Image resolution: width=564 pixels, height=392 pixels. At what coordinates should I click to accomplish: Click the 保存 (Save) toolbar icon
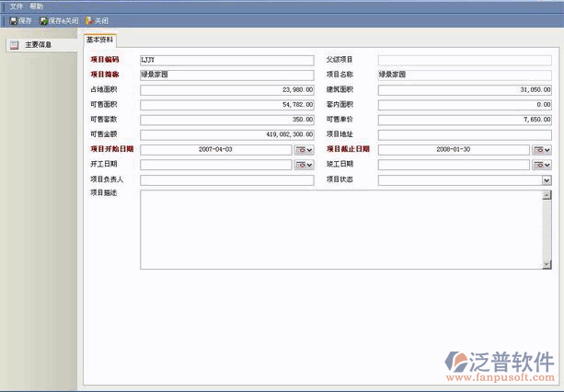coord(13,20)
